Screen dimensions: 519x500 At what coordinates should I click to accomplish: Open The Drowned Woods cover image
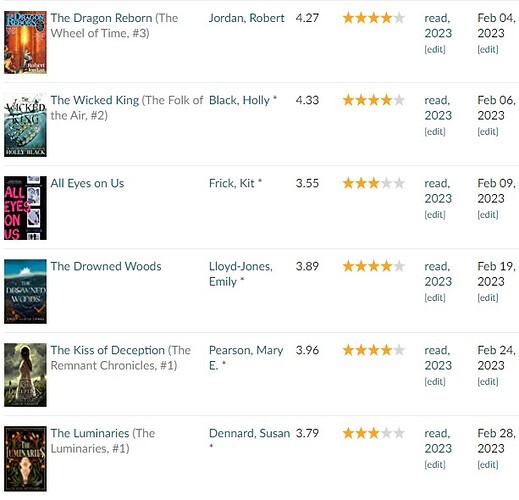point(25,291)
